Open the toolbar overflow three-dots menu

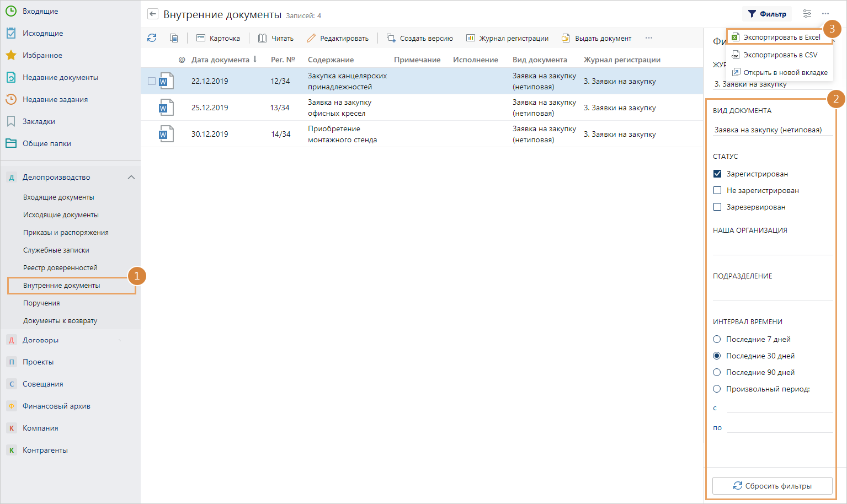[x=649, y=38]
